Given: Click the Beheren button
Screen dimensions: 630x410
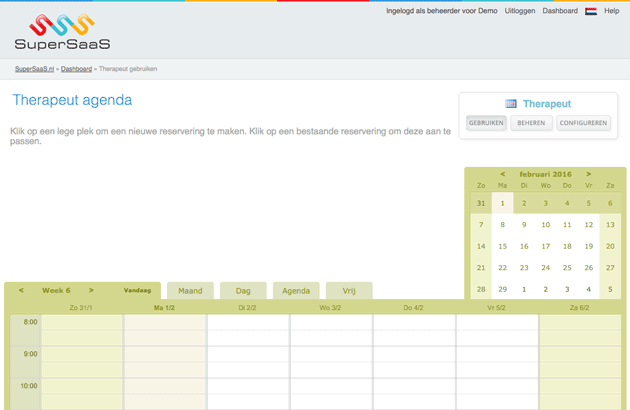Looking at the screenshot, I should (x=531, y=123).
